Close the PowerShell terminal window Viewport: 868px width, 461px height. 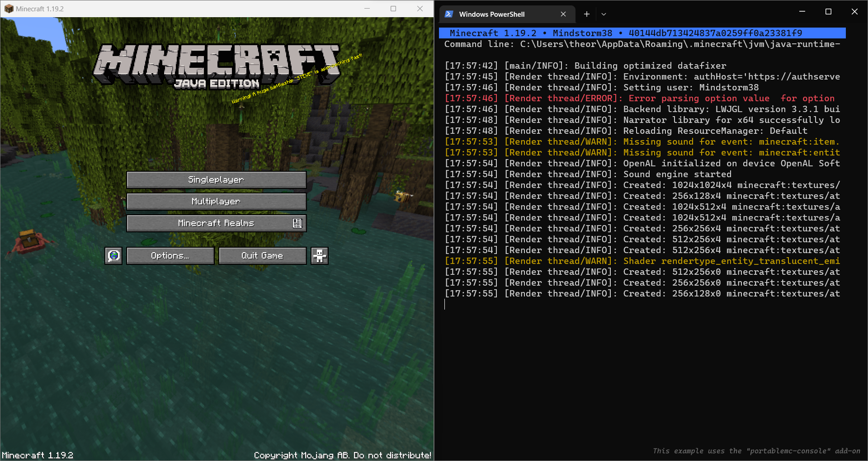(x=854, y=11)
